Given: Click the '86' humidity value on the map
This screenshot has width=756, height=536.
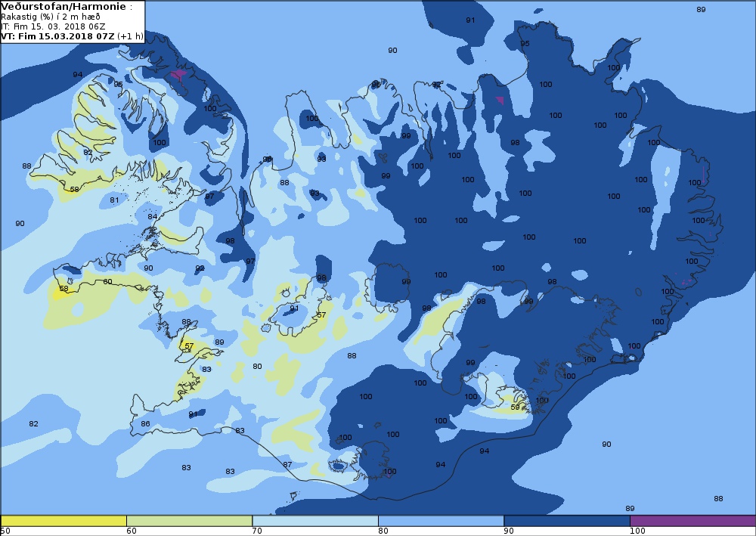Looking at the screenshot, I should [x=145, y=424].
